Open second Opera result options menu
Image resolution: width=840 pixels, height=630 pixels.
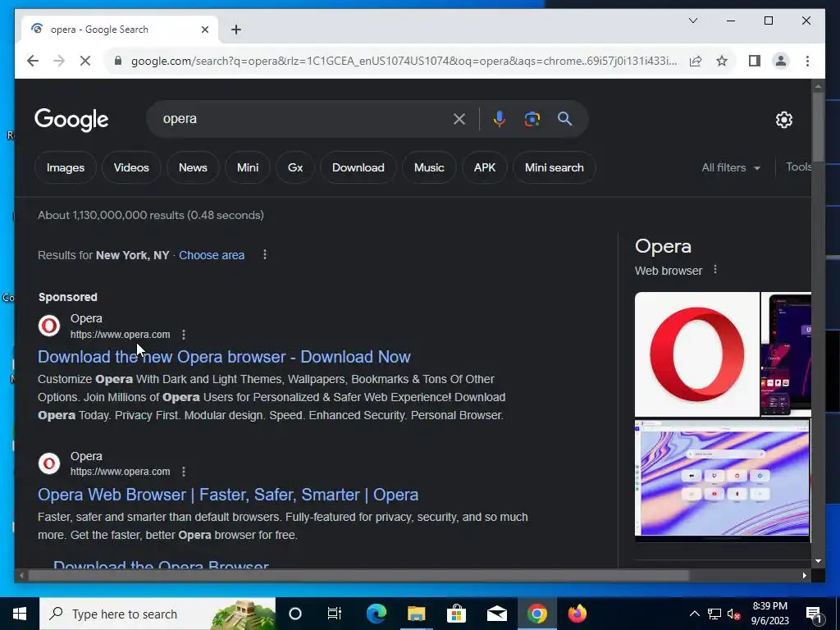[184, 472]
